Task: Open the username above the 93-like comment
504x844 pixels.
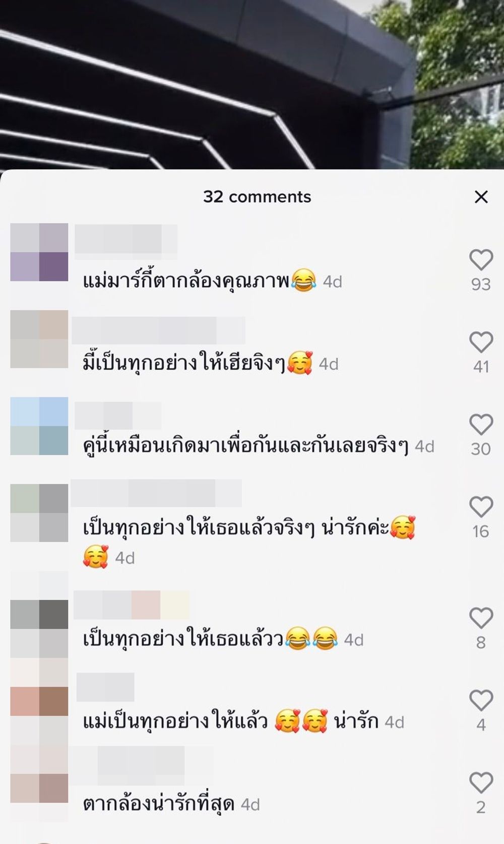Action: (x=126, y=239)
